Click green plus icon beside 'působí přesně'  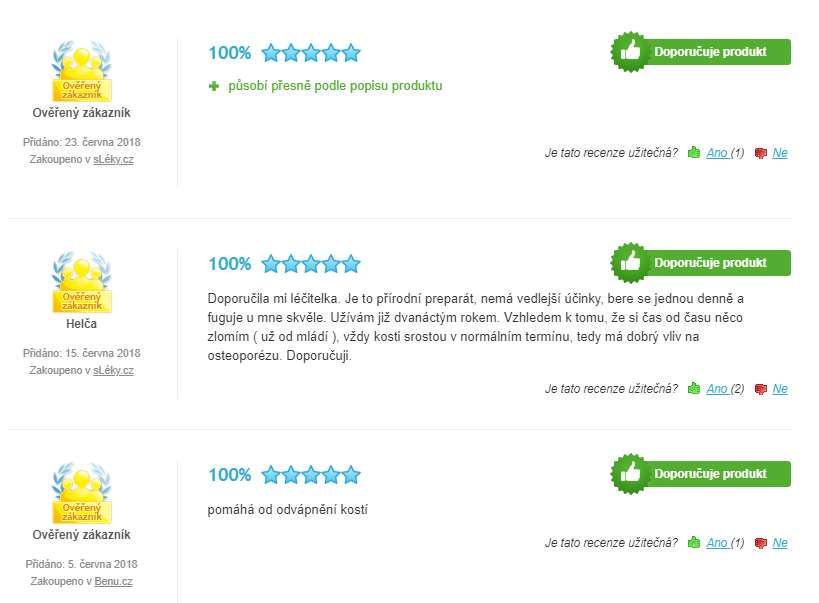214,86
